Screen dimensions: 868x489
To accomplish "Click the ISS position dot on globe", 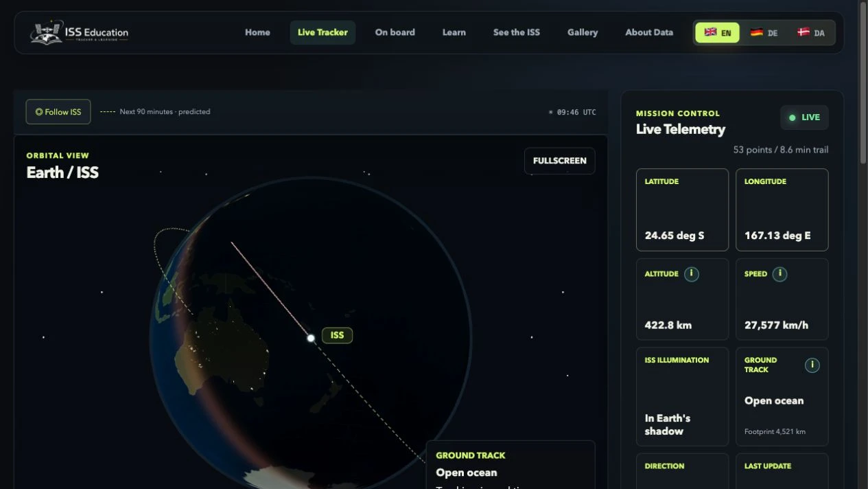I will tap(311, 338).
